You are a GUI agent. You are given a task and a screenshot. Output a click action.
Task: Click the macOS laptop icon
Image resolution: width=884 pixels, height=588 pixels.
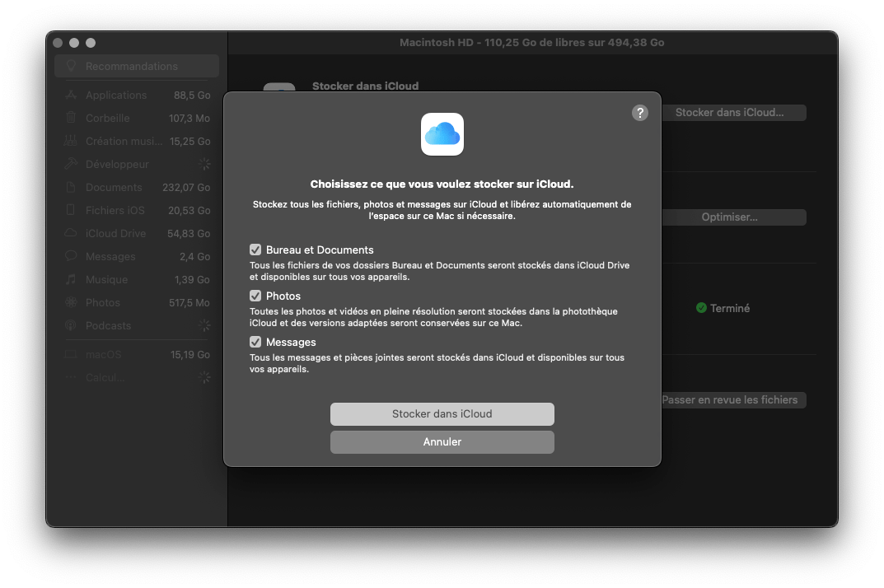click(x=71, y=354)
